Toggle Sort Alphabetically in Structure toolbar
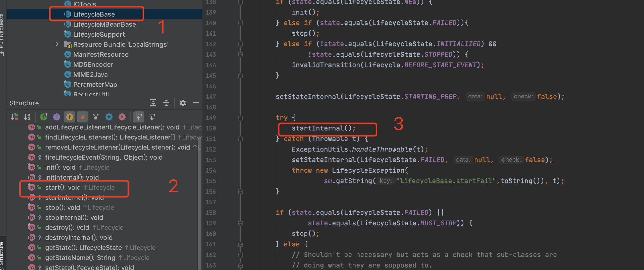The height and width of the screenshot is (270, 644). pyautogui.click(x=27, y=117)
